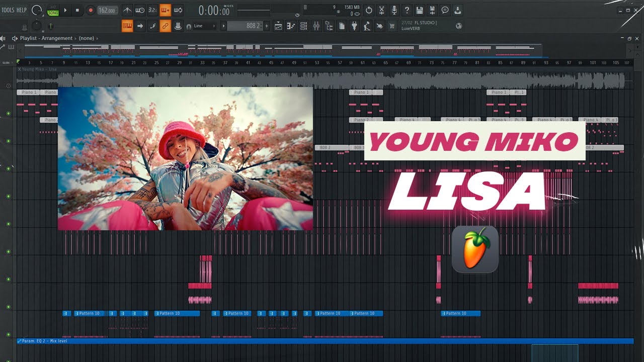Click the 0:00:00 time display
Viewport: 644px width, 362px height.
click(214, 11)
